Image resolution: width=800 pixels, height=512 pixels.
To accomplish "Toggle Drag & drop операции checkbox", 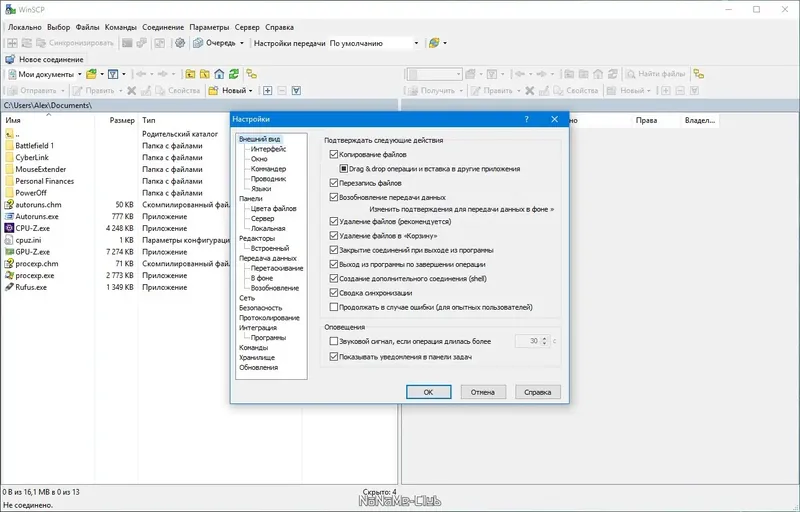I will pos(344,168).
